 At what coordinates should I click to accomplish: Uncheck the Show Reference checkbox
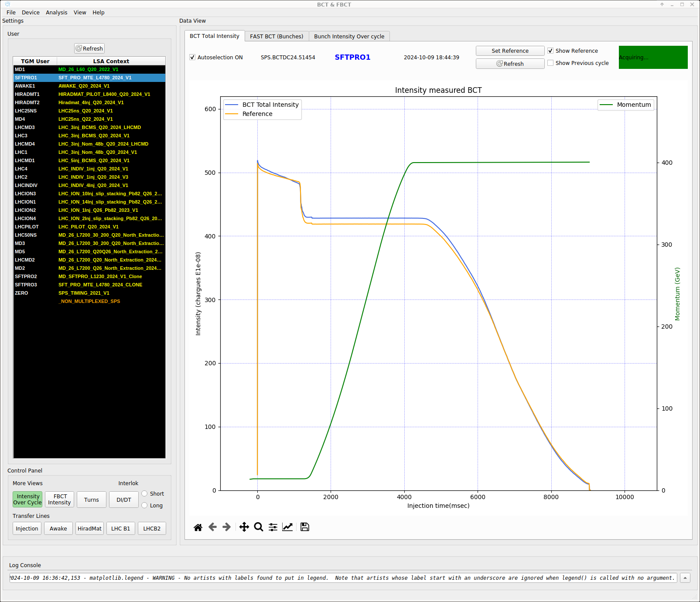[x=550, y=51]
